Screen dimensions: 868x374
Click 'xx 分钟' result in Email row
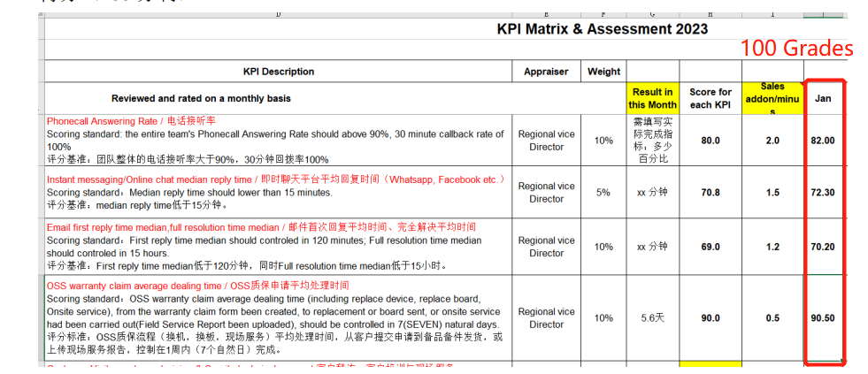653,246
